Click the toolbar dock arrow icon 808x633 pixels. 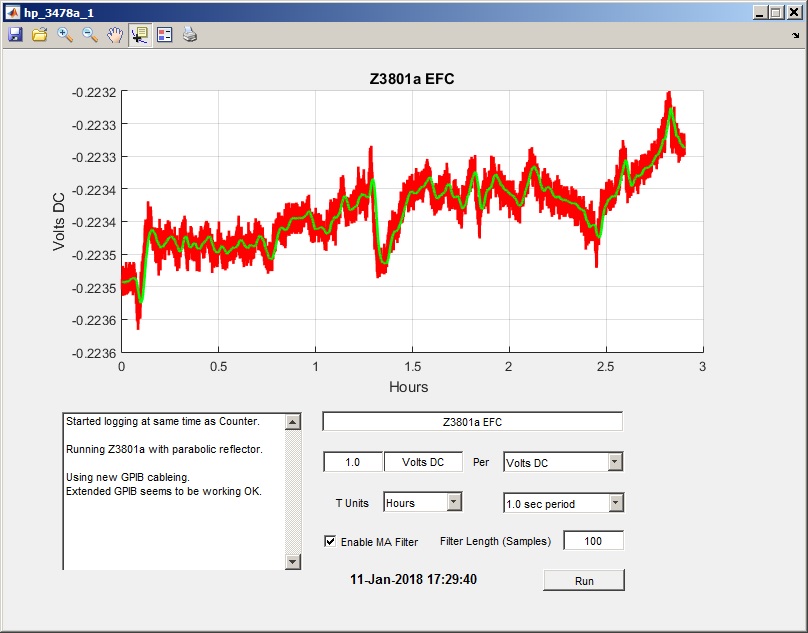point(796,36)
